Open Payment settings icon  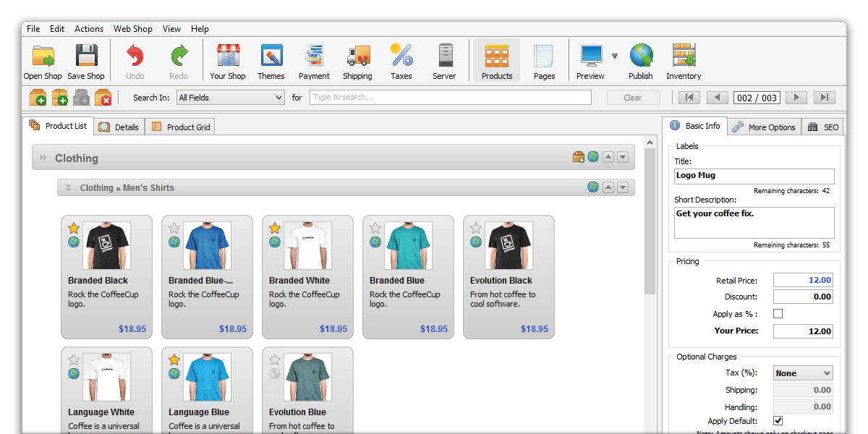(314, 56)
